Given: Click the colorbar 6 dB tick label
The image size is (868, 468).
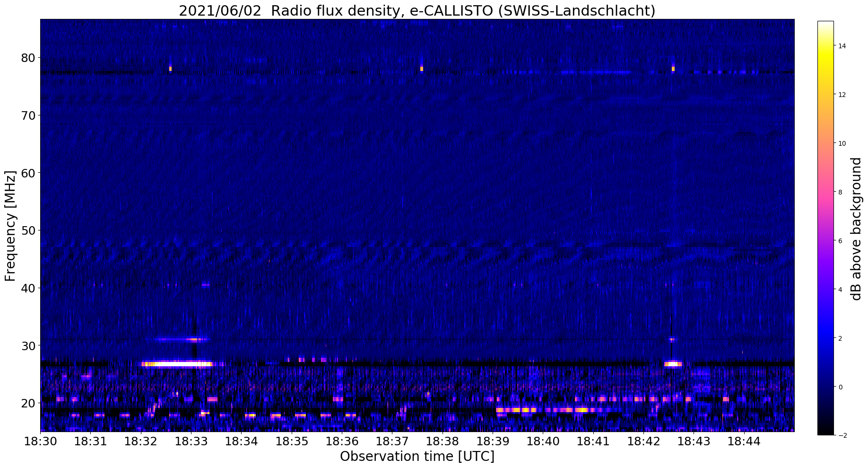Looking at the screenshot, I should (x=840, y=241).
